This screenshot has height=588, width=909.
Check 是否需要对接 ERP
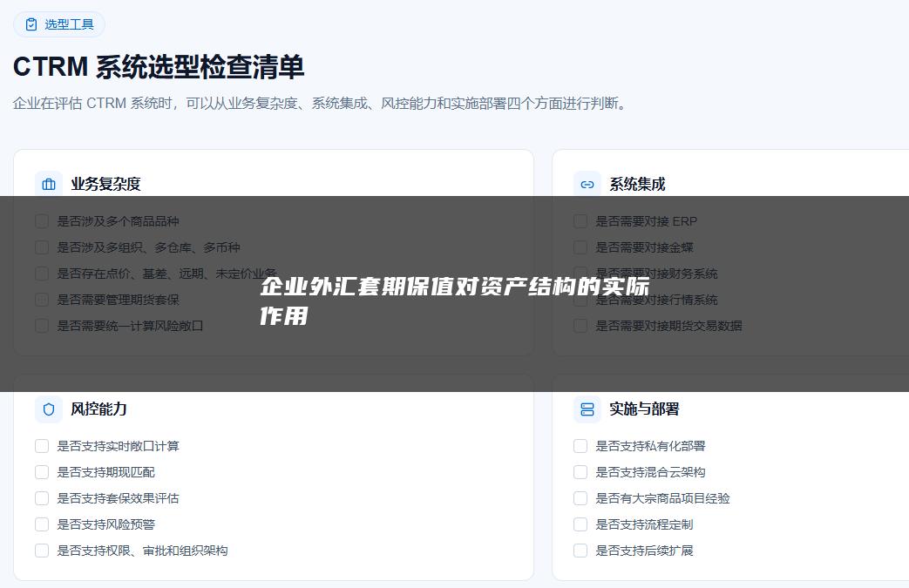[580, 221]
